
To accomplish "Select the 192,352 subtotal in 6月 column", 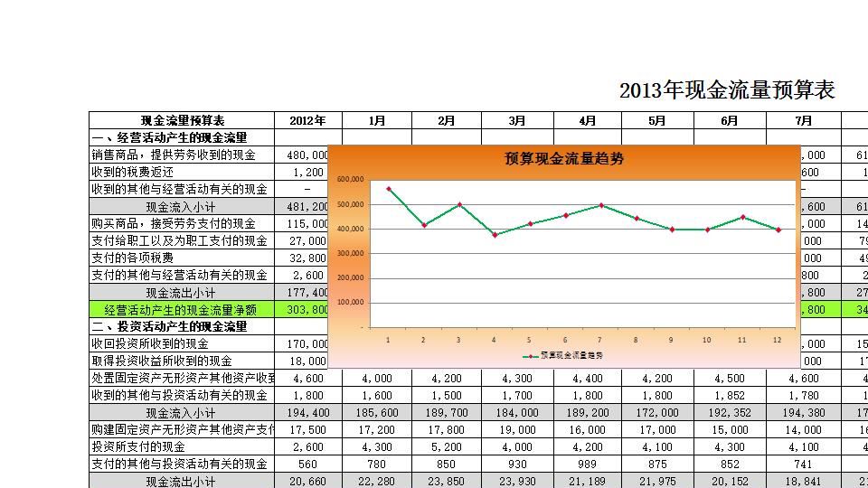I will [x=730, y=413].
